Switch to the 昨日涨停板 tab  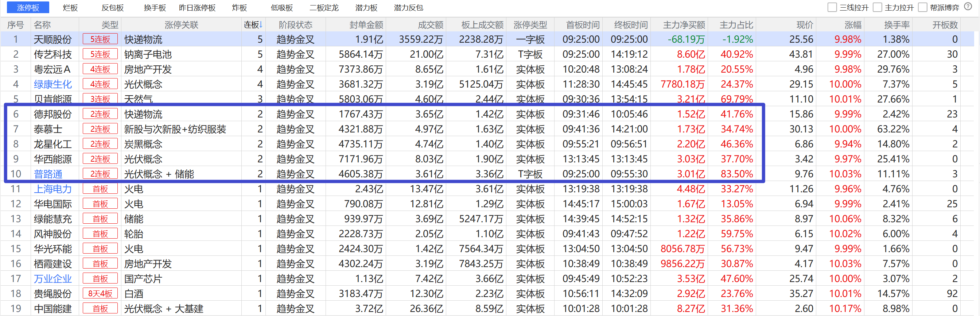tap(197, 8)
